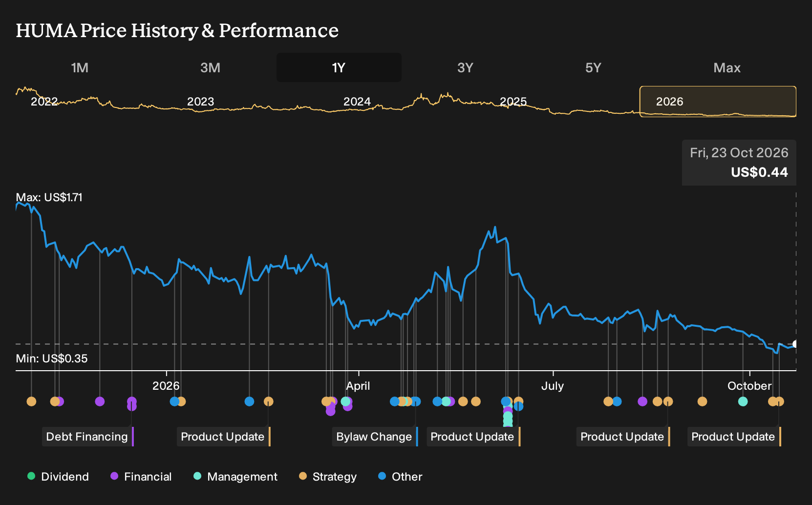
Task: Select the teal Management dot just left of April
Action: coord(345,401)
